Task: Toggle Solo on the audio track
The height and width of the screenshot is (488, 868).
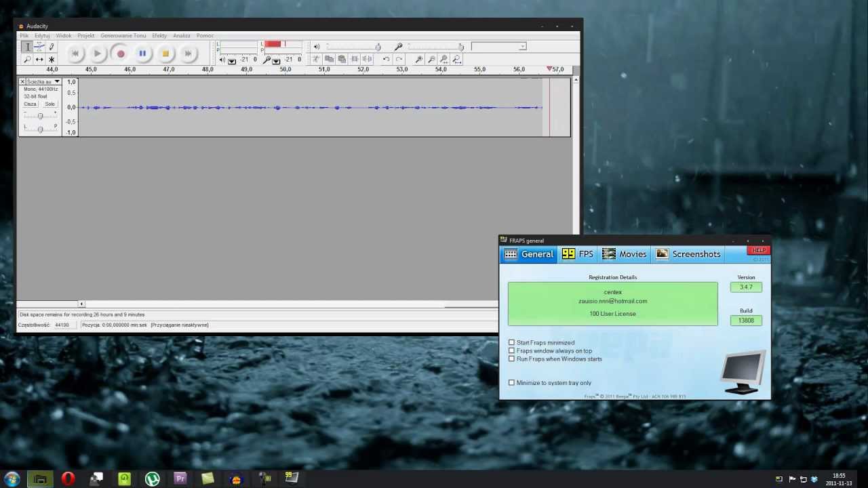Action: pos(50,104)
